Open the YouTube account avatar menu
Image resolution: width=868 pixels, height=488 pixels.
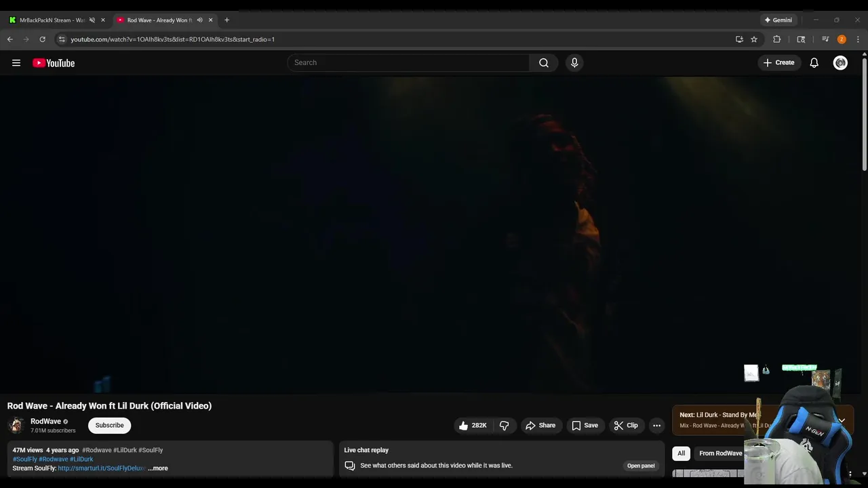point(840,63)
